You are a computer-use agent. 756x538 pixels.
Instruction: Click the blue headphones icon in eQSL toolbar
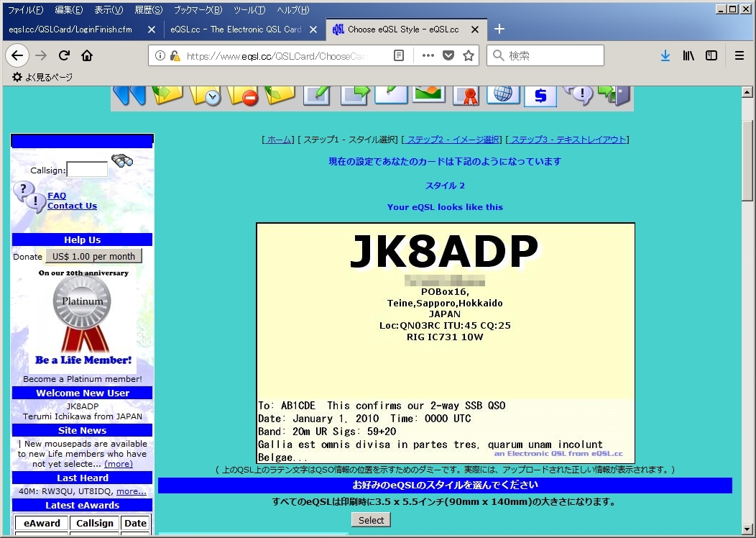click(x=129, y=95)
